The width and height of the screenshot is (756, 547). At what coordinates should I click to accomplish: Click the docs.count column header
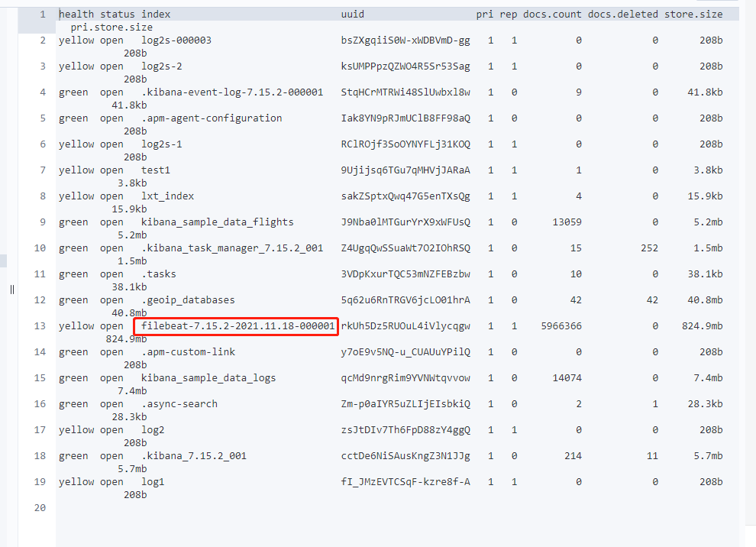pos(553,15)
